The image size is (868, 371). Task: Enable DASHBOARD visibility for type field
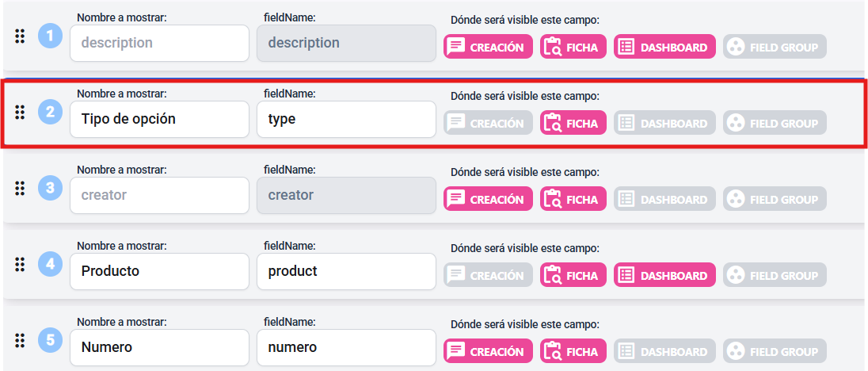click(664, 123)
